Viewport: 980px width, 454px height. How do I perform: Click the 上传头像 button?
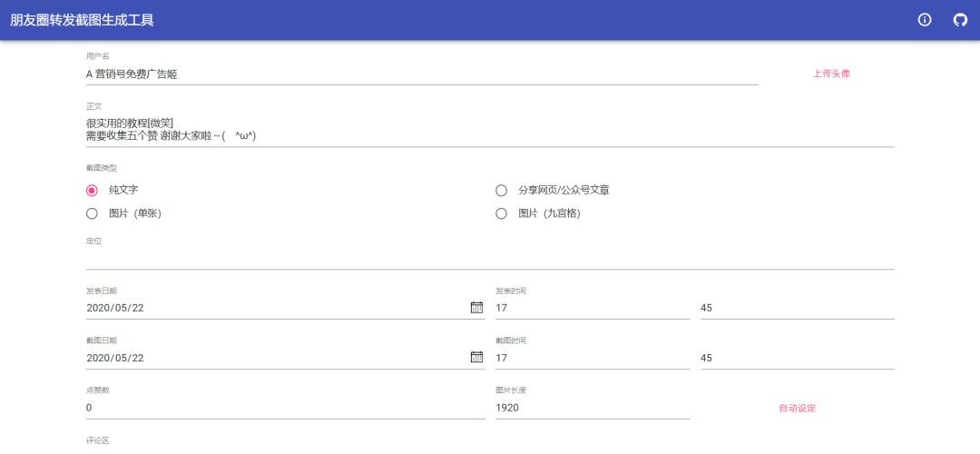pyautogui.click(x=831, y=74)
